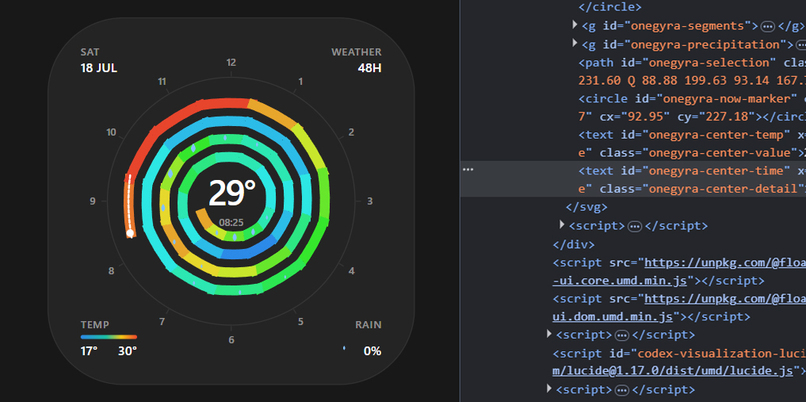This screenshot has height=402, width=806.
Task: Click ellipsis badge in onegyra-segments node
Action: coord(767,26)
